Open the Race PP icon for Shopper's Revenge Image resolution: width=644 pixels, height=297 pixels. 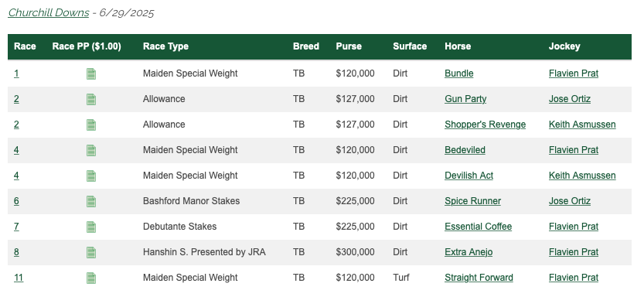(91, 125)
